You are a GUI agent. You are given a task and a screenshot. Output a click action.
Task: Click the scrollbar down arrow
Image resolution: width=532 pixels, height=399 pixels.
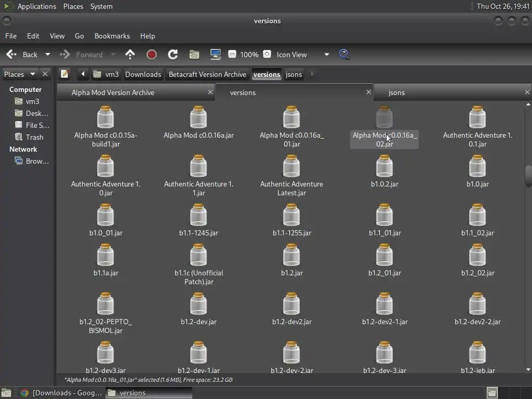(x=528, y=370)
